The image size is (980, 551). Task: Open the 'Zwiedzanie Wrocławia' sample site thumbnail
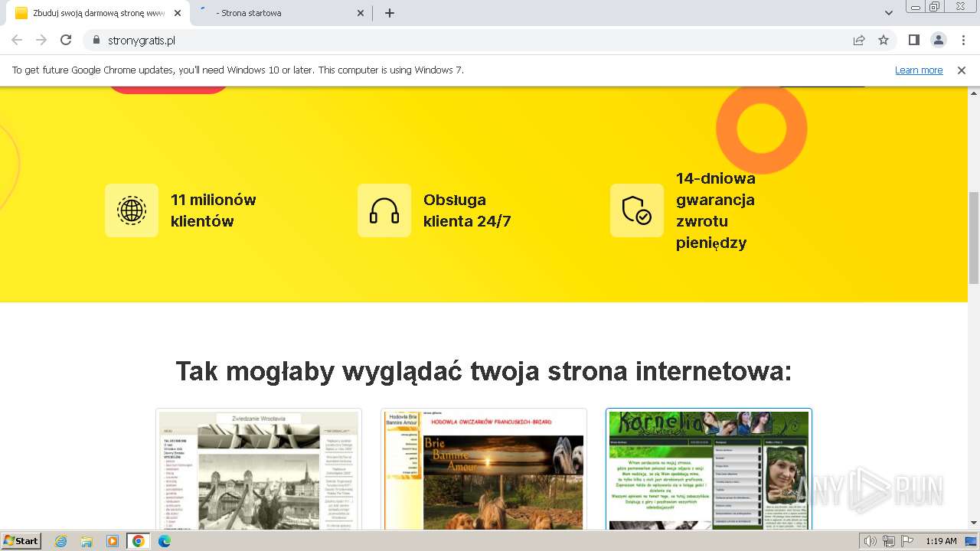coord(259,469)
